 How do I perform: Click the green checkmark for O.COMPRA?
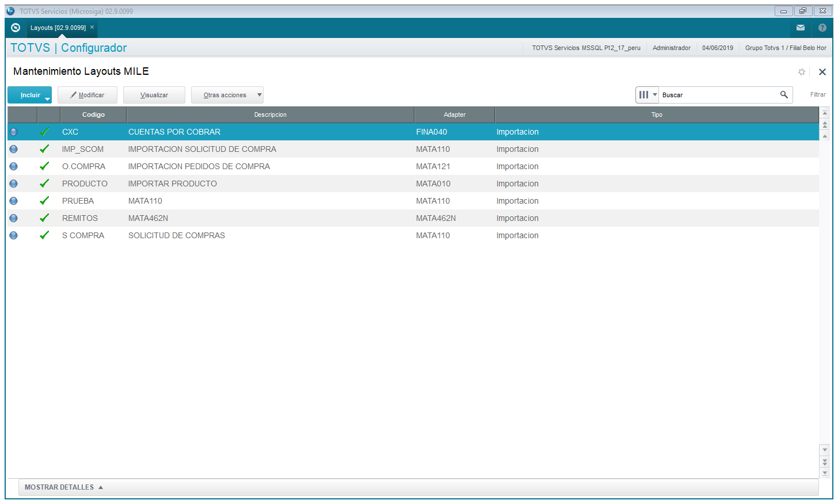click(x=44, y=166)
